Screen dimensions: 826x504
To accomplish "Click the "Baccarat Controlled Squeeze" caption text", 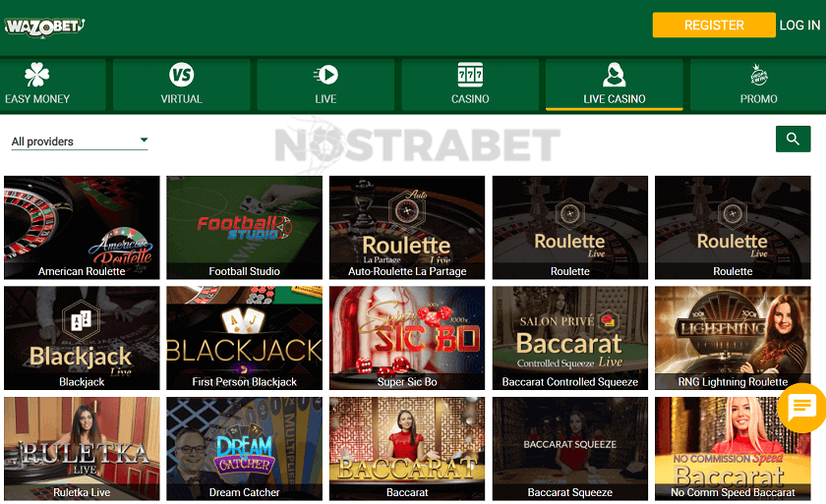I will [x=570, y=382].
